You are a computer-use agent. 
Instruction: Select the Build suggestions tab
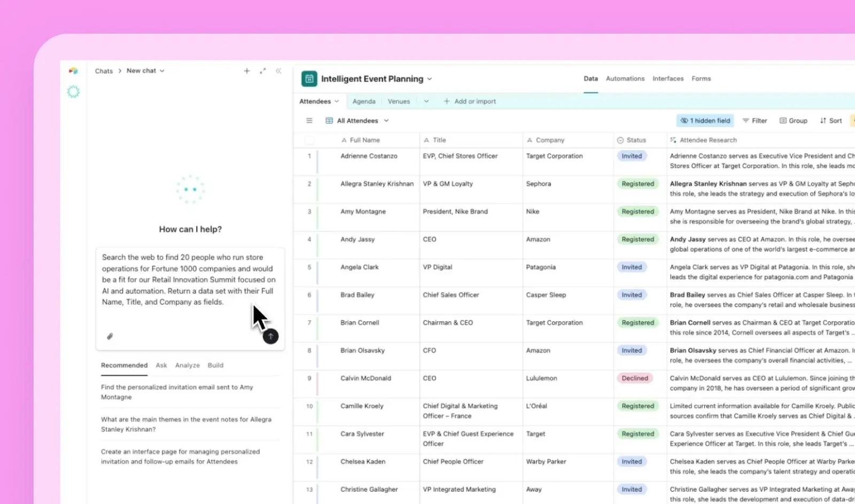215,365
